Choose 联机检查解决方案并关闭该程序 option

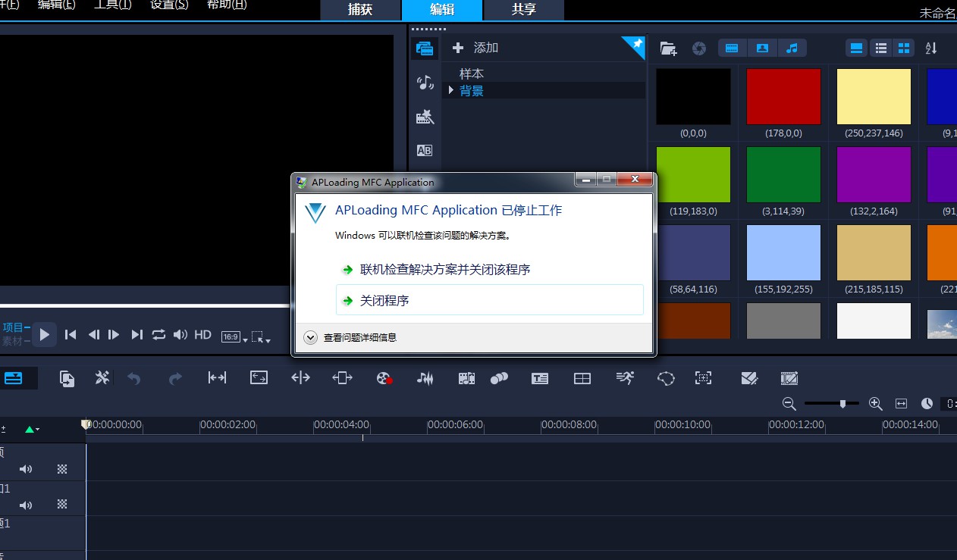(x=444, y=270)
